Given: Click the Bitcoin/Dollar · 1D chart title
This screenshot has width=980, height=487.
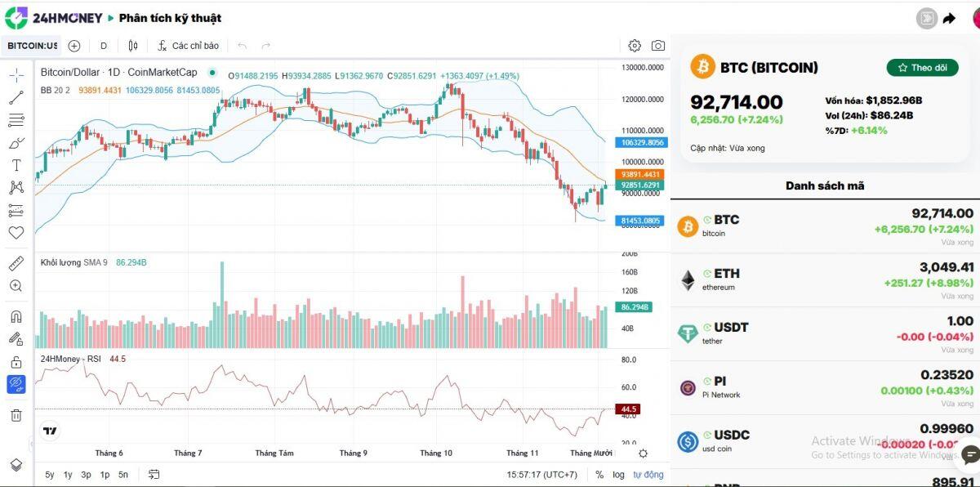Looking at the screenshot, I should (119, 73).
